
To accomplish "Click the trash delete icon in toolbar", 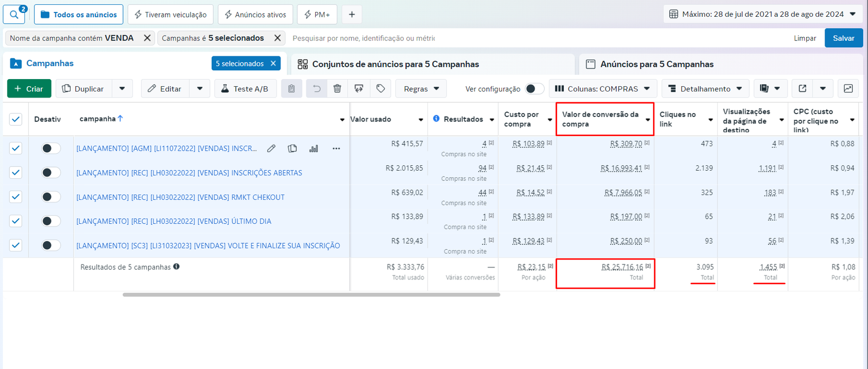I will point(337,88).
